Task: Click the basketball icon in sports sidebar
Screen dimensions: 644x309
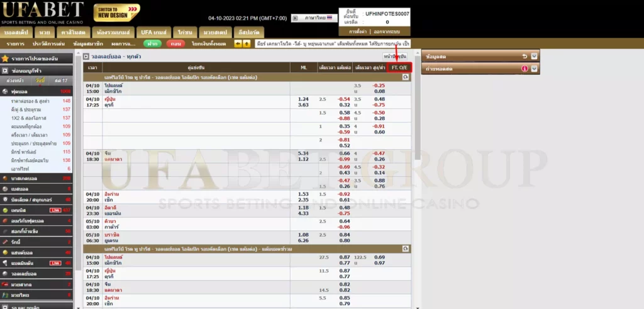Action: pyautogui.click(x=6, y=179)
